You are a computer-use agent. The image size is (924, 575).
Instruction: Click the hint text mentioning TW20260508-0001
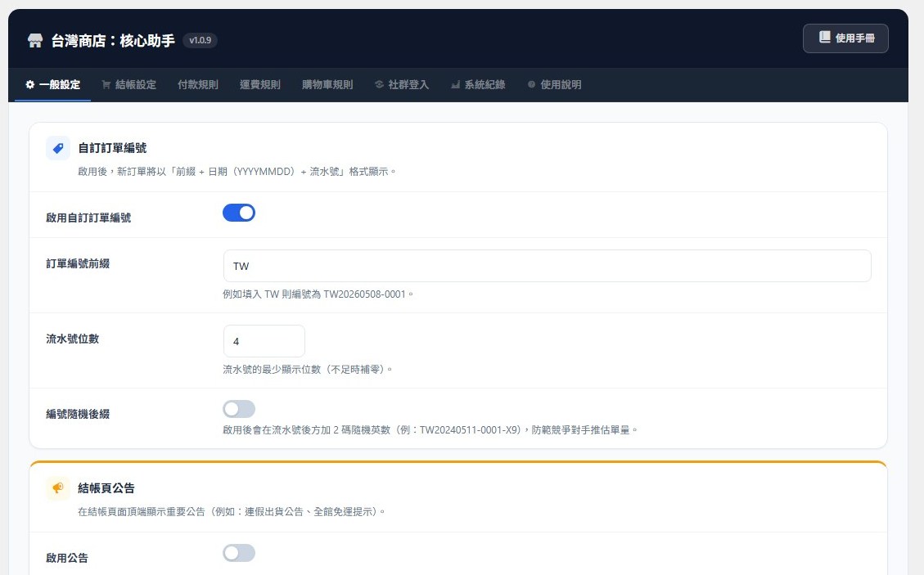coord(318,294)
